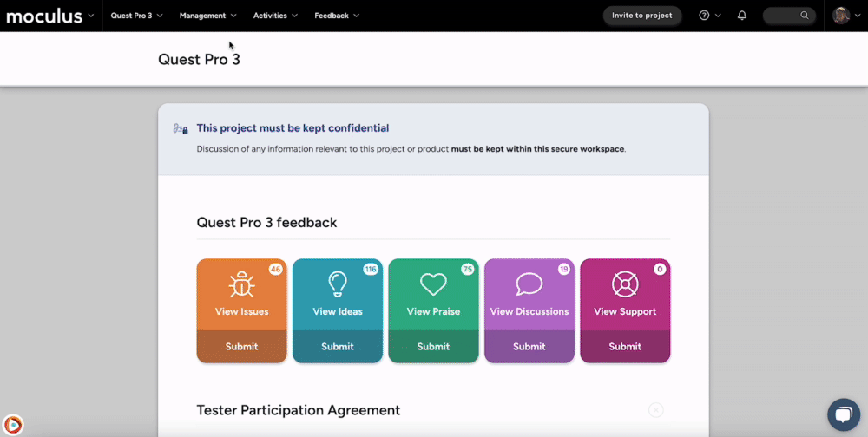
Task: Open the live chat widget
Action: coord(843,414)
